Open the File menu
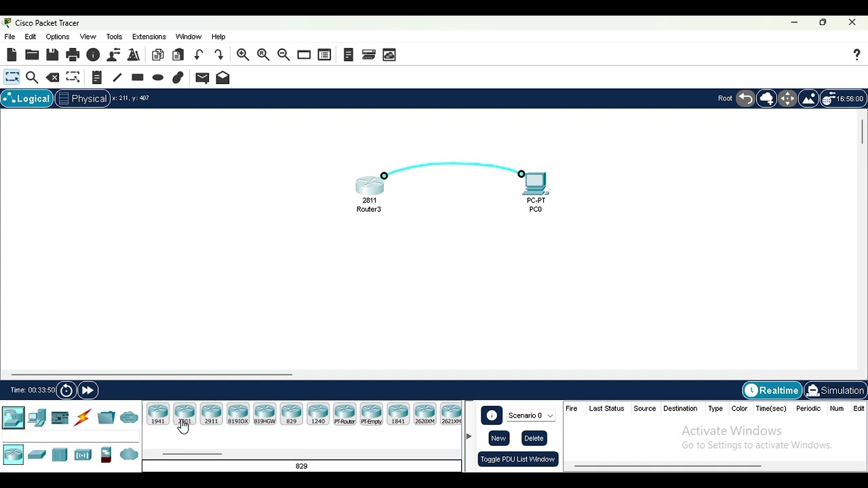868x488 pixels. pos(9,37)
